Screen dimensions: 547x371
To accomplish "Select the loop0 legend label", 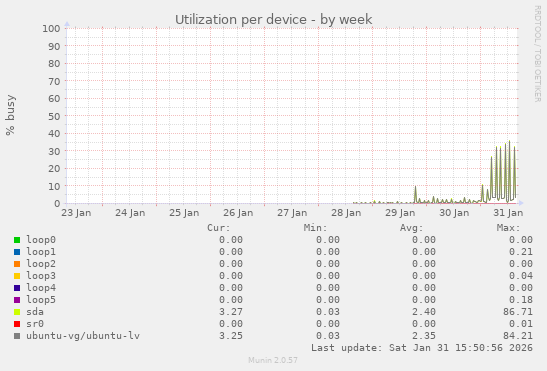I will click(x=41, y=240).
